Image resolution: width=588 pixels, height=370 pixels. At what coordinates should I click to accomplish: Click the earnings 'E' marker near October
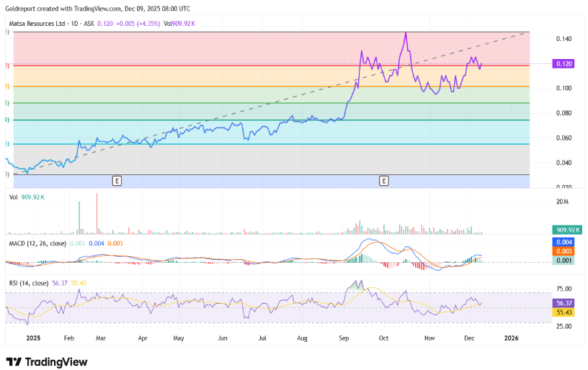pos(384,181)
